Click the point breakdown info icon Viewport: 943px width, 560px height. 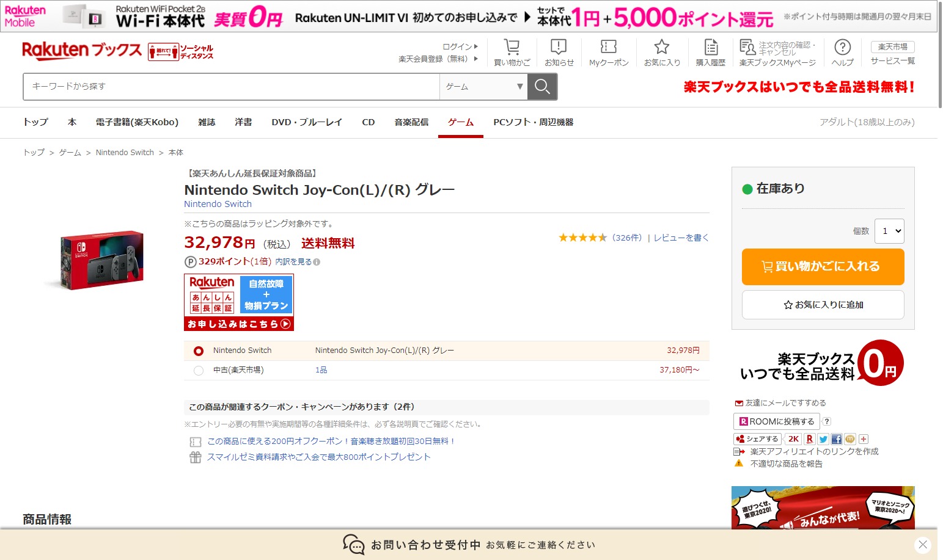tap(317, 262)
